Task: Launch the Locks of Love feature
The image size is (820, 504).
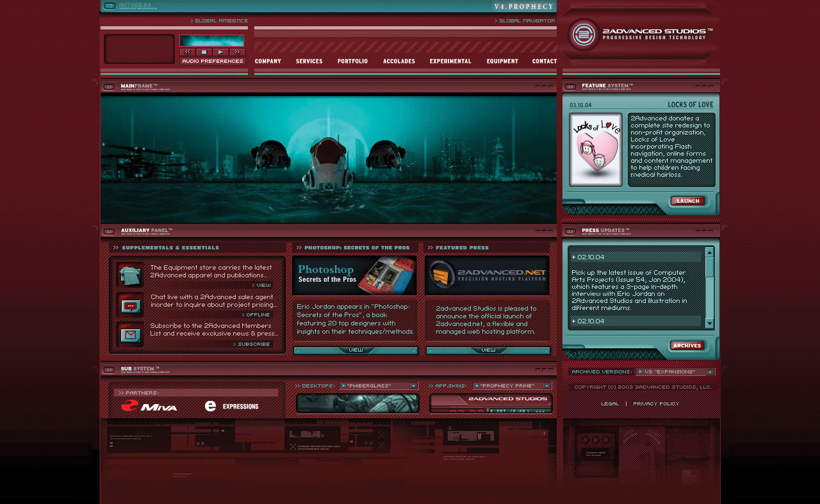Action: 687,201
